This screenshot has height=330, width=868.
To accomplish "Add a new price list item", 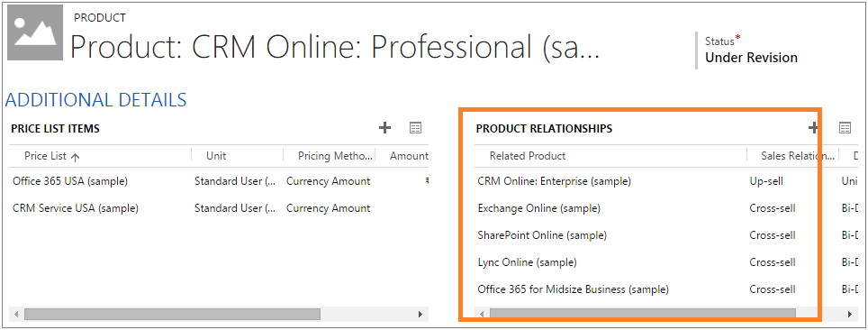I will tap(384, 128).
